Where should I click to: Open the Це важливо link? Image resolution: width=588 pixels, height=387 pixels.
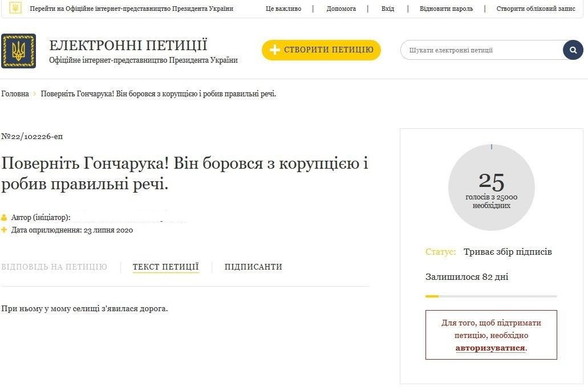tap(283, 9)
